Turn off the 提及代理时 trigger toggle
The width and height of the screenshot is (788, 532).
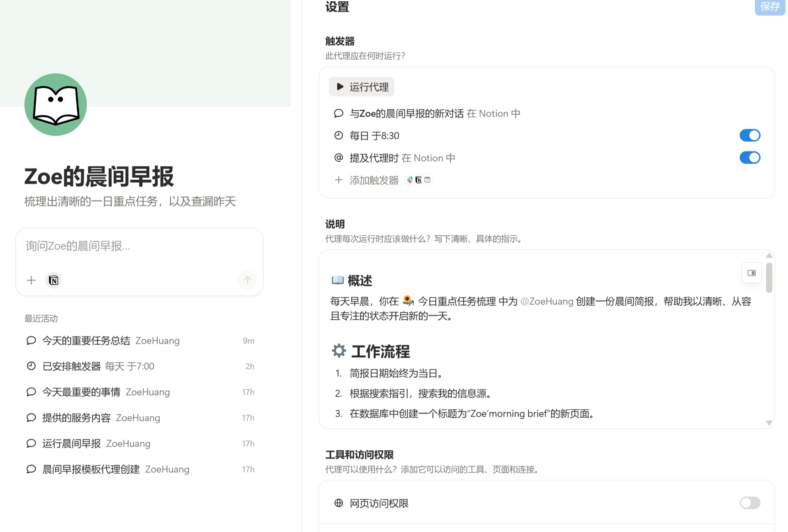point(749,158)
